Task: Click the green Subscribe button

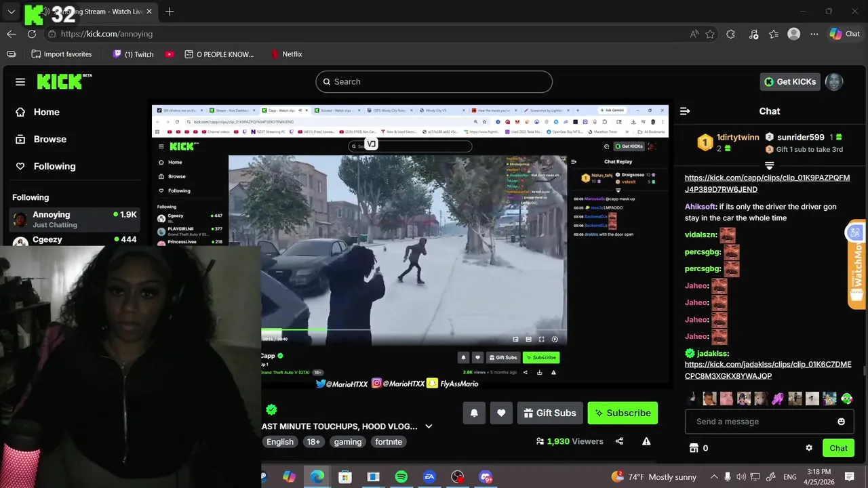Action: 623,413
